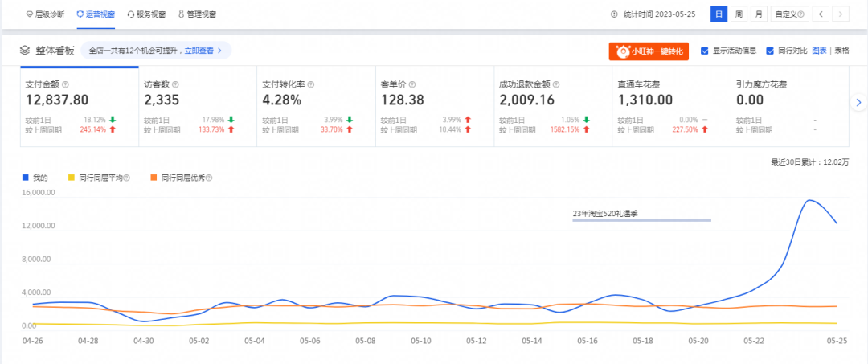Click the help icon beside 访客数

click(x=175, y=84)
